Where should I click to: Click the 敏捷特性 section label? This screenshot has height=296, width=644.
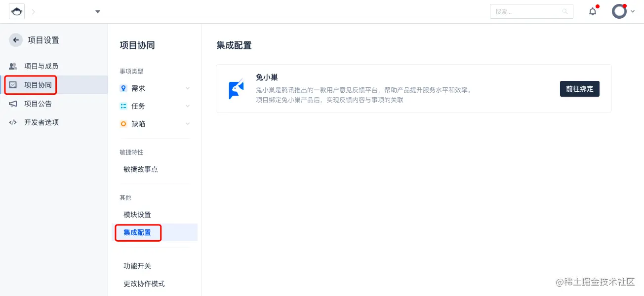(131, 152)
